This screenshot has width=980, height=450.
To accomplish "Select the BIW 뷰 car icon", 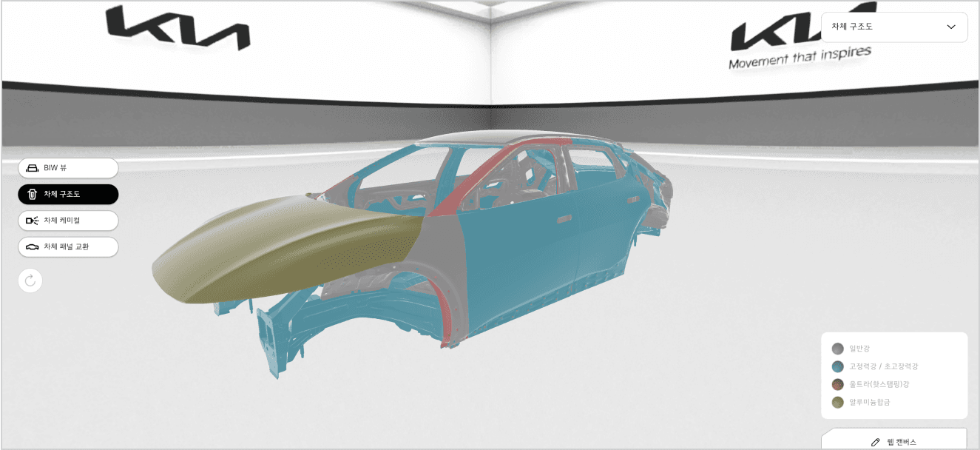I will (33, 168).
